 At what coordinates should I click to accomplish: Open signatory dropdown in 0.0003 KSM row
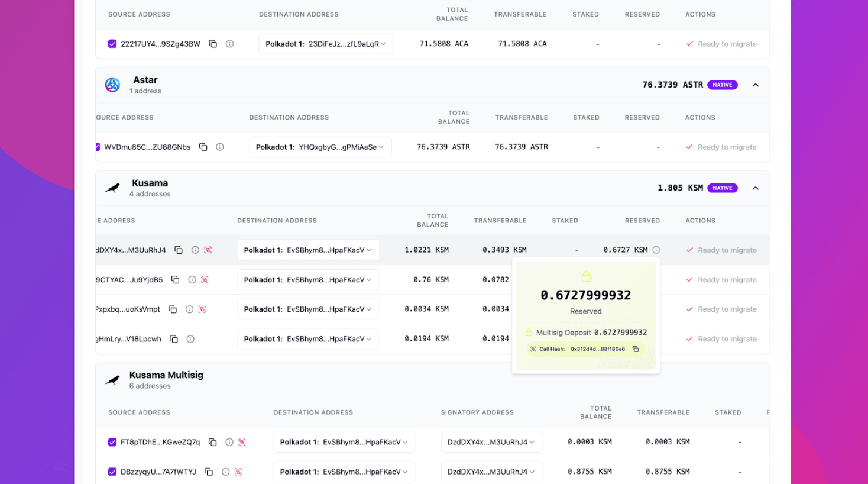[x=491, y=442]
